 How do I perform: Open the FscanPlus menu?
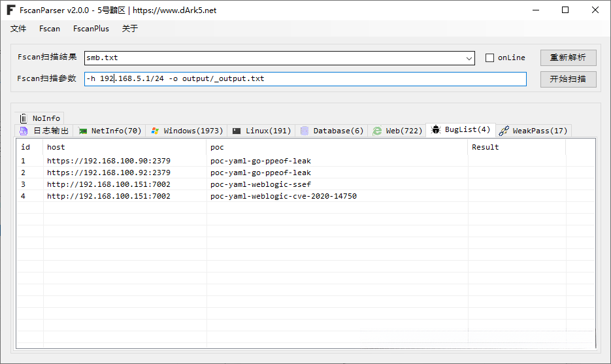pos(91,29)
